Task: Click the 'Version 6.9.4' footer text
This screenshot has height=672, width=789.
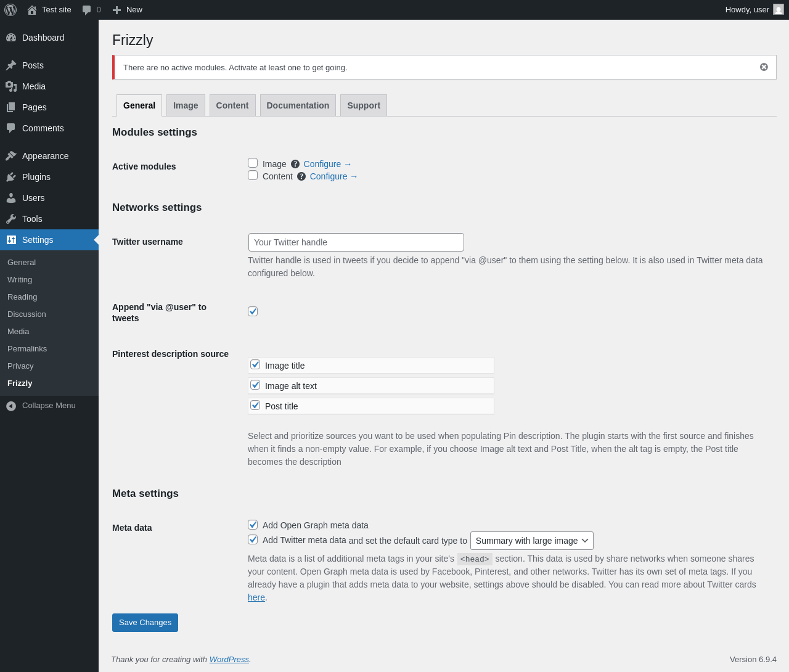Action: click(x=753, y=660)
